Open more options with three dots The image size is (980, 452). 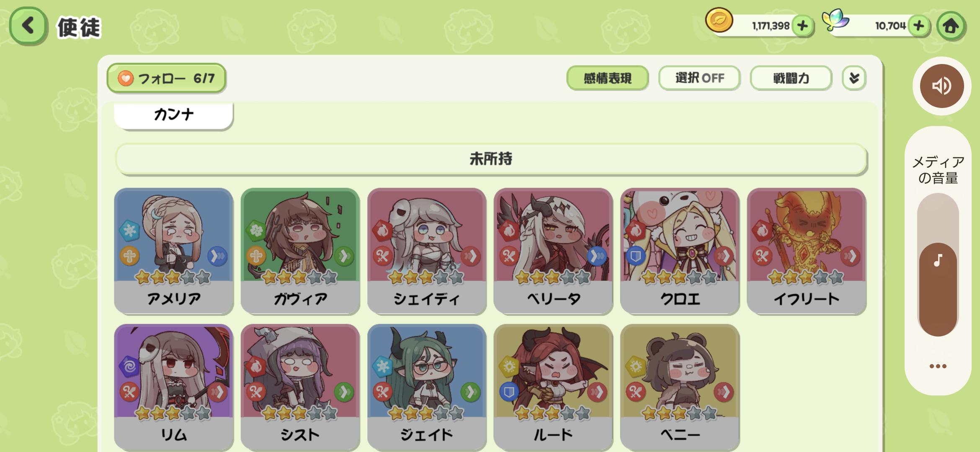pos(938,366)
